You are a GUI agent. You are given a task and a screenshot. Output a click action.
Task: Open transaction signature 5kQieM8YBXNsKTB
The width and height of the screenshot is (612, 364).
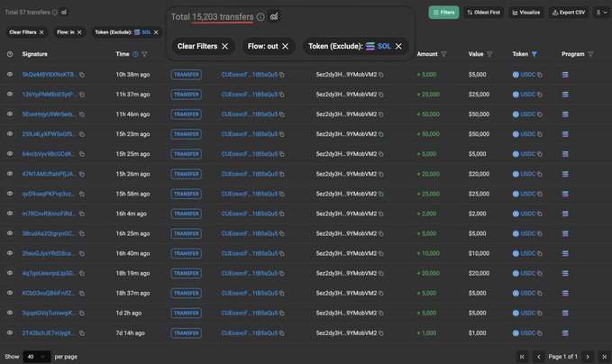click(50, 75)
